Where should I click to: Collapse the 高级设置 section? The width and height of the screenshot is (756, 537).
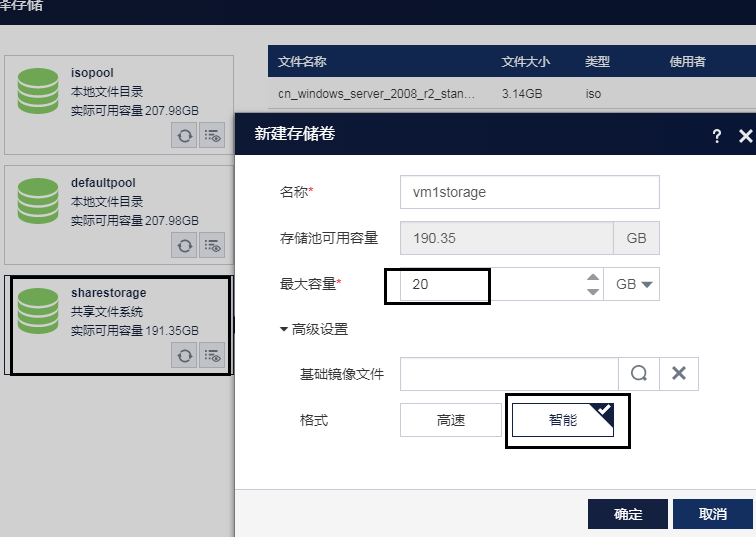[x=314, y=329]
